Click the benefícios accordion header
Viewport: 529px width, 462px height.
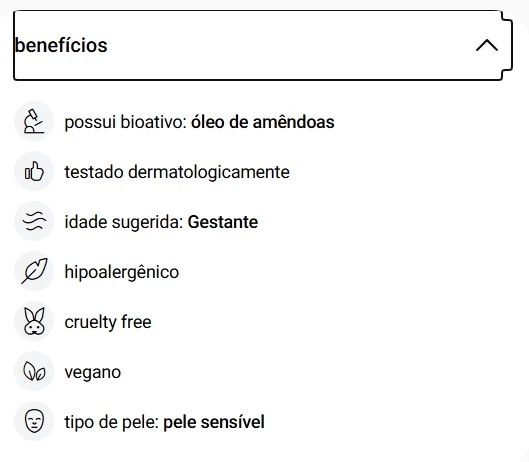coord(263,45)
